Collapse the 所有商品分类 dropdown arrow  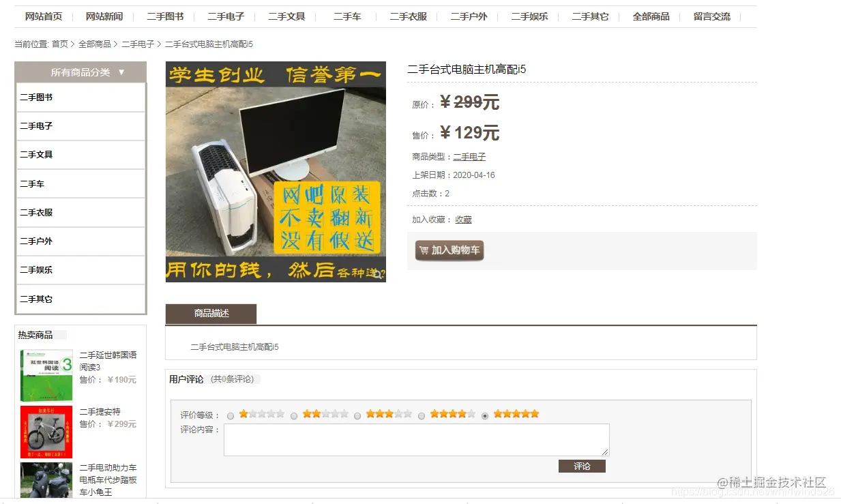121,72
